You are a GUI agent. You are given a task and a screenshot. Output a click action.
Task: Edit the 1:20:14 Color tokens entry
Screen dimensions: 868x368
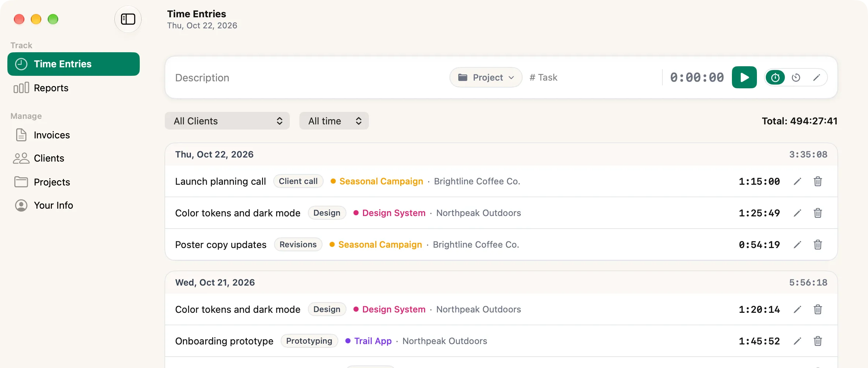(797, 309)
